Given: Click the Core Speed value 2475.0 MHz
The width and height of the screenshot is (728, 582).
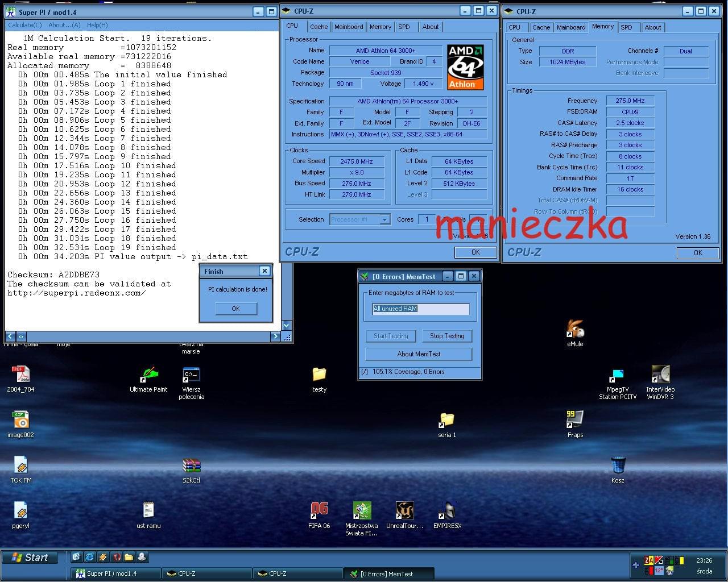Looking at the screenshot, I should click(x=357, y=161).
